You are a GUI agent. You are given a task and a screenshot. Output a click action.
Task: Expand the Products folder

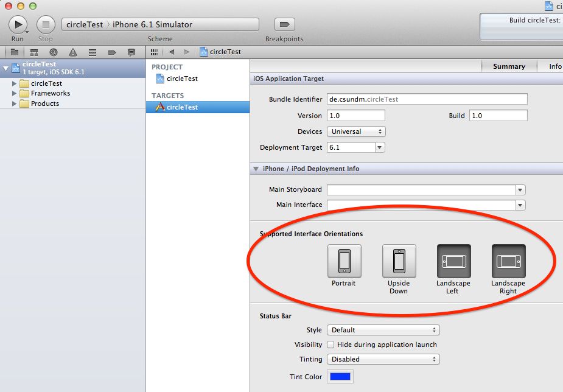15,103
